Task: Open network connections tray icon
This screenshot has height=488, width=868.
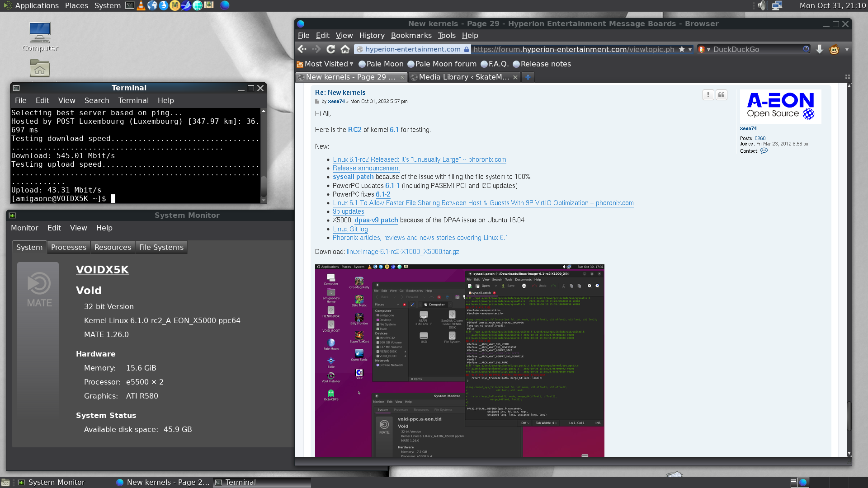Action: tap(777, 5)
